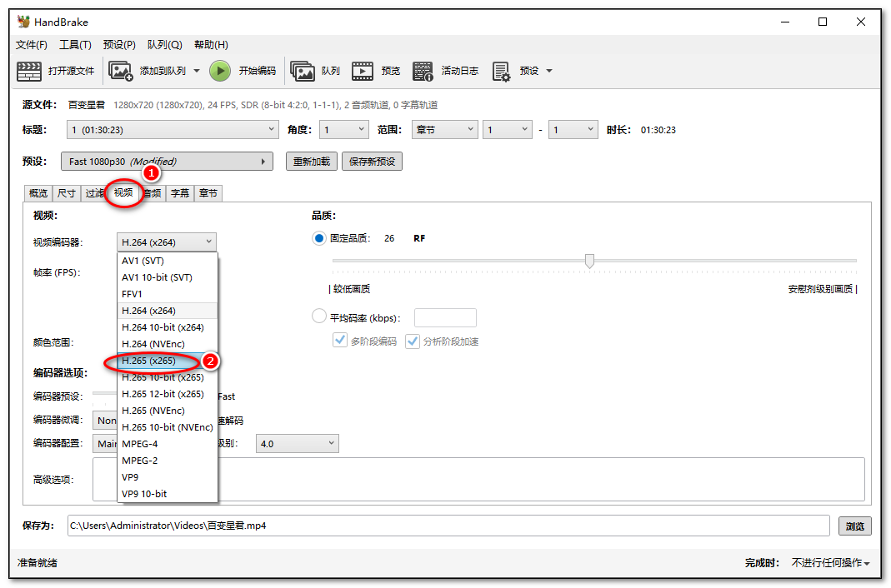
Task: Click the HandBrake app logo icon
Action: pos(23,22)
